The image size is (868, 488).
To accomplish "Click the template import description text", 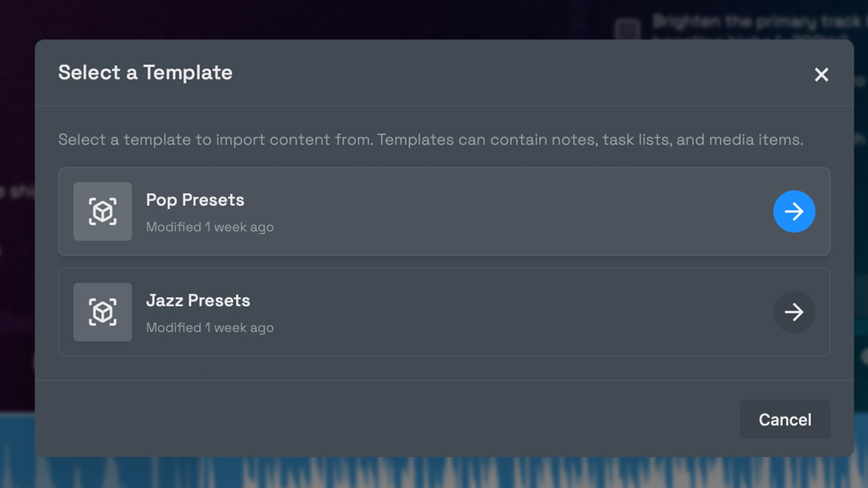I will tap(431, 140).
